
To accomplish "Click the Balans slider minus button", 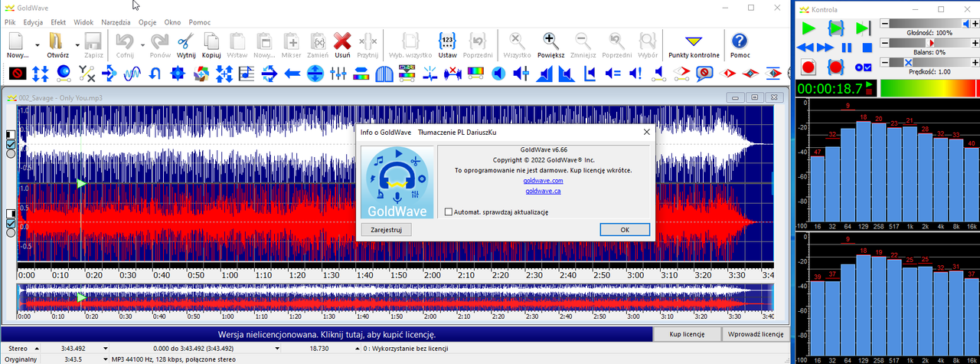I will [x=884, y=43].
